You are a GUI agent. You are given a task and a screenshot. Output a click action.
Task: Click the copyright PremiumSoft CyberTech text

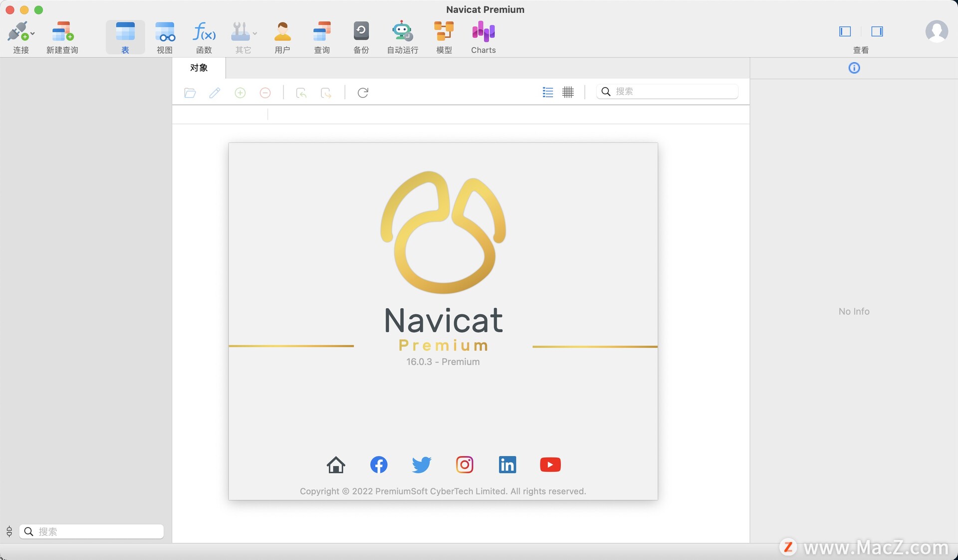tap(443, 491)
